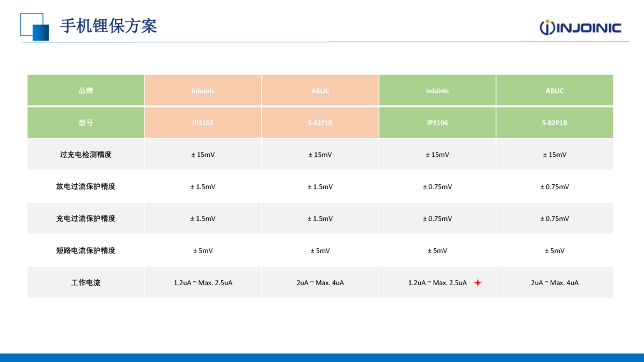Click the 工作电流 row label
644x362 pixels.
pos(86,283)
